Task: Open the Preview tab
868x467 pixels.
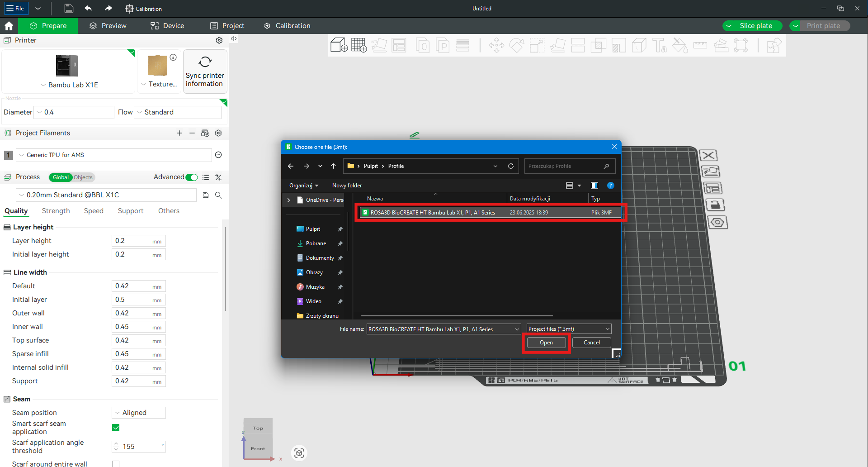Action: [x=108, y=26]
